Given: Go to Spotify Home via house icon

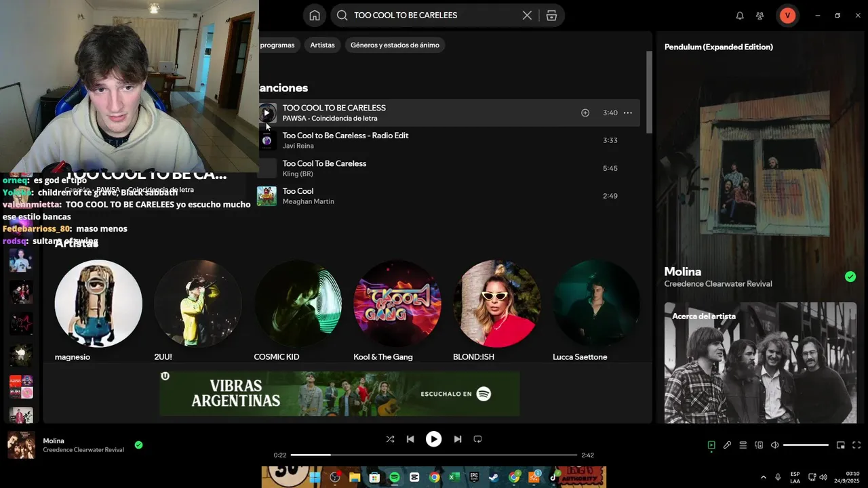Looking at the screenshot, I should (x=314, y=15).
